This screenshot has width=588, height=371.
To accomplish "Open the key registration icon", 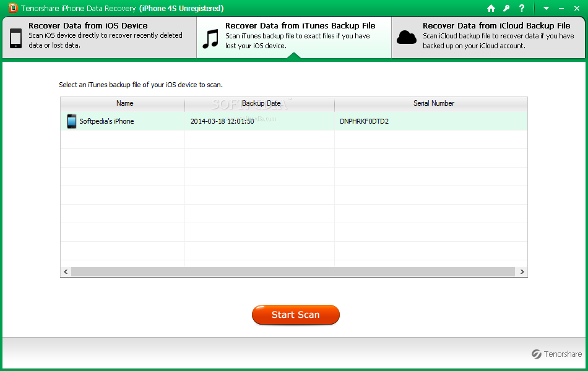I will [506, 8].
